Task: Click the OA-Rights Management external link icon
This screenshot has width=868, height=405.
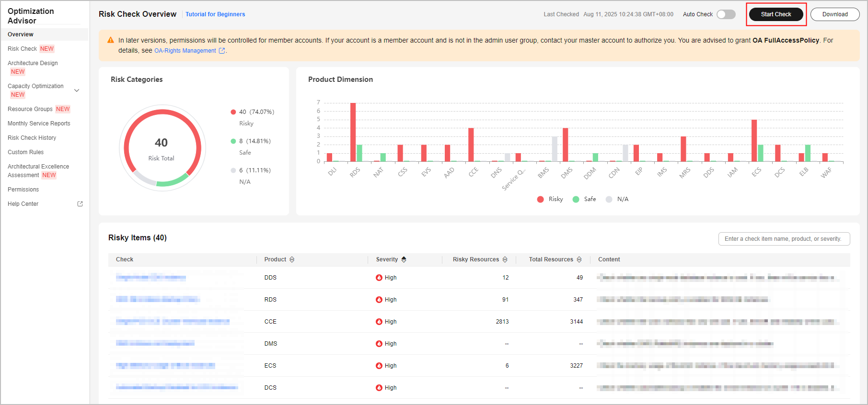Action: 222,51
